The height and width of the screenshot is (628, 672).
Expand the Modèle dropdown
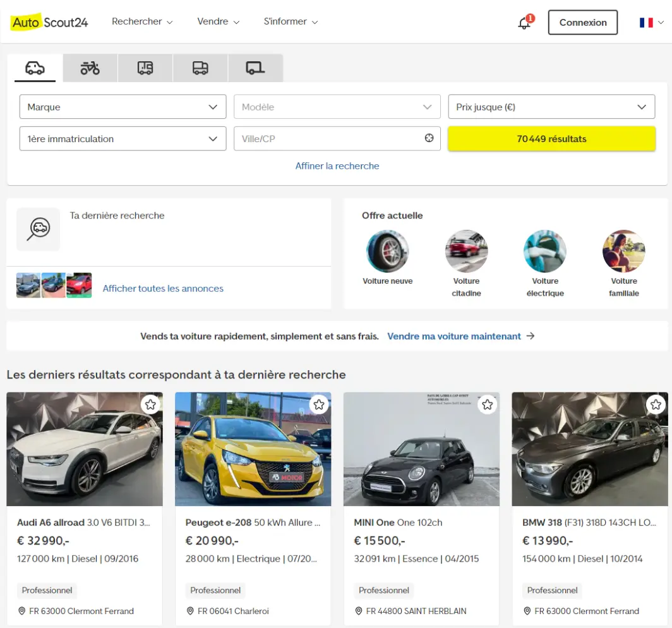pyautogui.click(x=337, y=107)
